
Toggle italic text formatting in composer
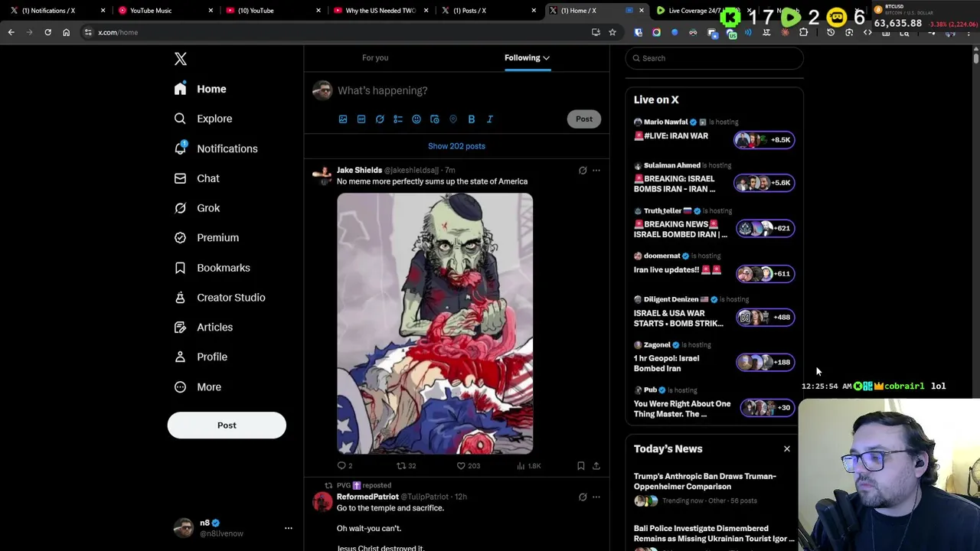pos(490,119)
